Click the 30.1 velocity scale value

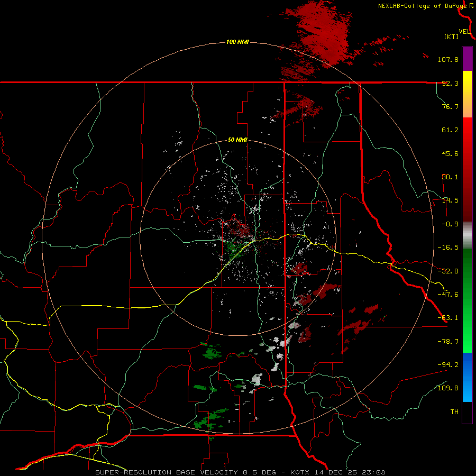coord(450,177)
